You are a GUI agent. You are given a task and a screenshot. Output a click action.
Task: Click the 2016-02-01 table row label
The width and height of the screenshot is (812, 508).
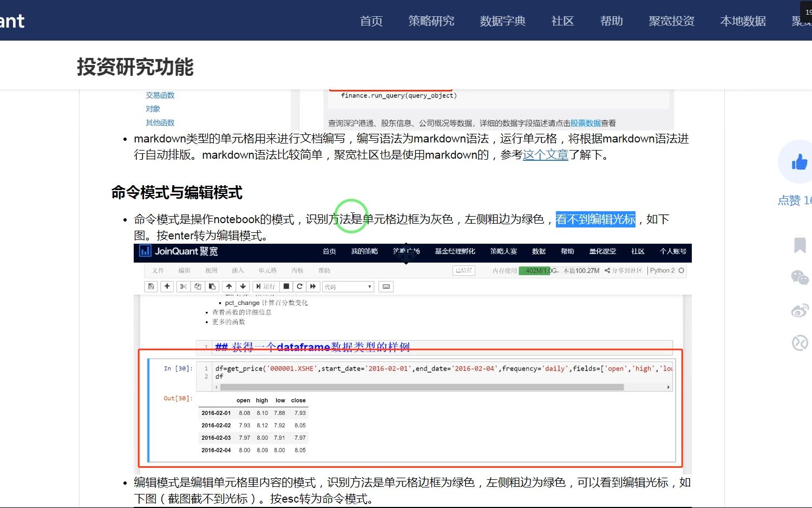coord(216,413)
